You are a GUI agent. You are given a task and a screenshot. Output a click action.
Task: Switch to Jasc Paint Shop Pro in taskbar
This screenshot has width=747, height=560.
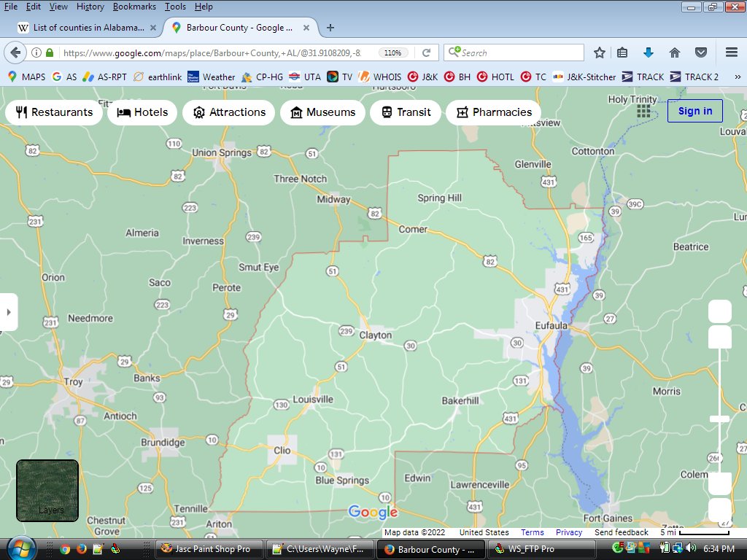click(209, 549)
